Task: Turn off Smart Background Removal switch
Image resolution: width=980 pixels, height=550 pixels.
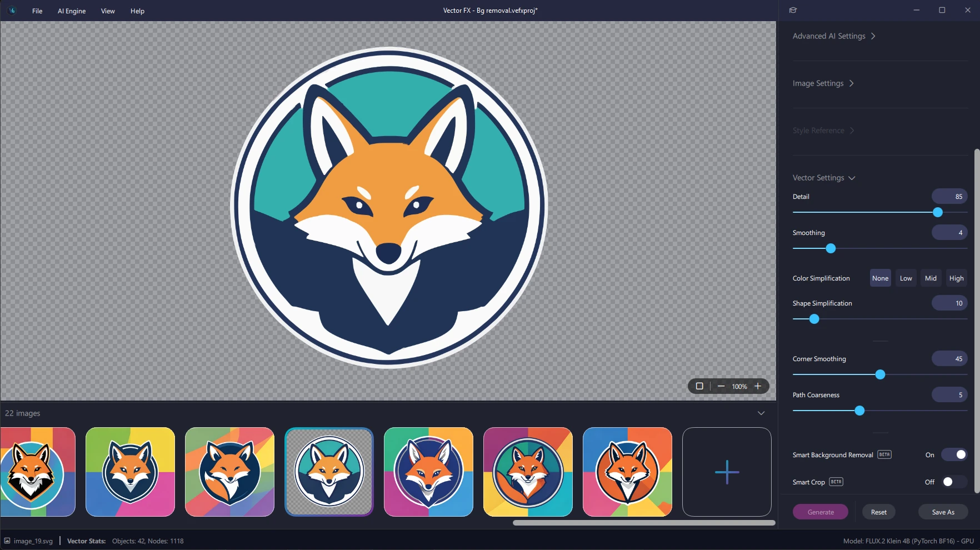Action: pos(954,454)
